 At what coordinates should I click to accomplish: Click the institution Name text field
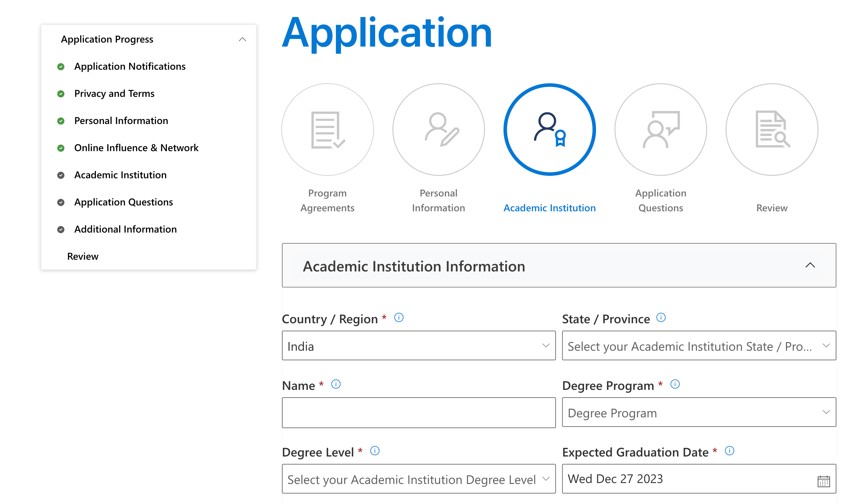(x=418, y=413)
